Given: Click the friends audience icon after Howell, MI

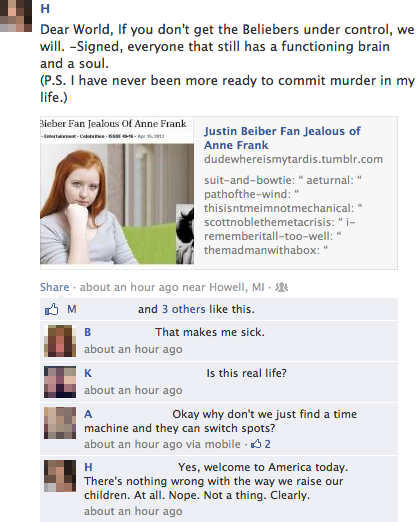Looking at the screenshot, I should click(x=281, y=287).
